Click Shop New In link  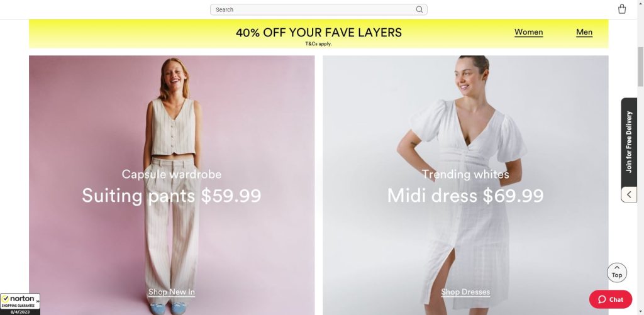tap(171, 292)
